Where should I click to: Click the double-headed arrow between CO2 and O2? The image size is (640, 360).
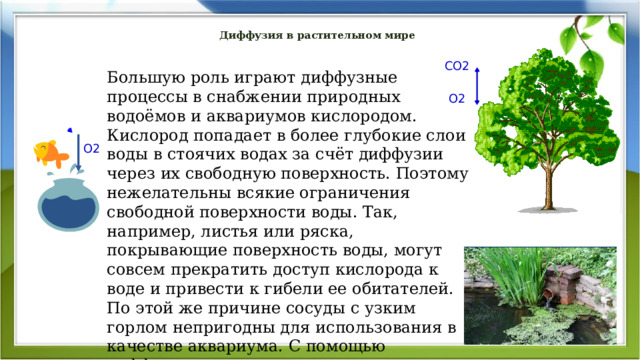(x=477, y=86)
